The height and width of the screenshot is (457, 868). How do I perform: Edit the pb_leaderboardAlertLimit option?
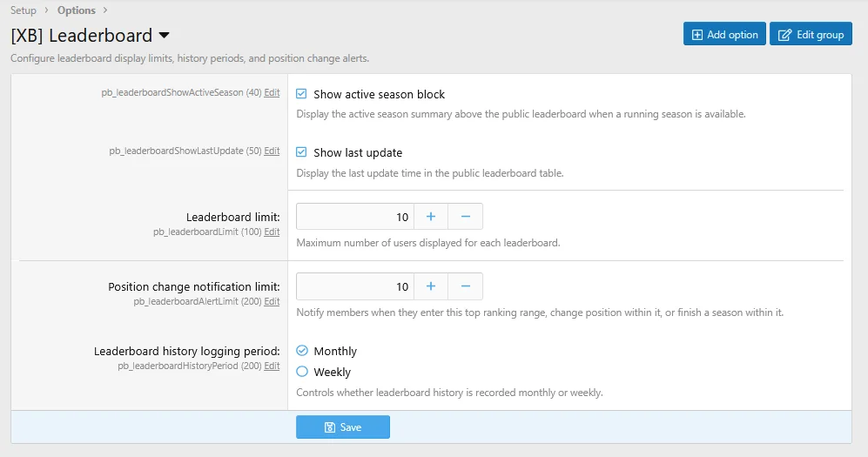[272, 301]
